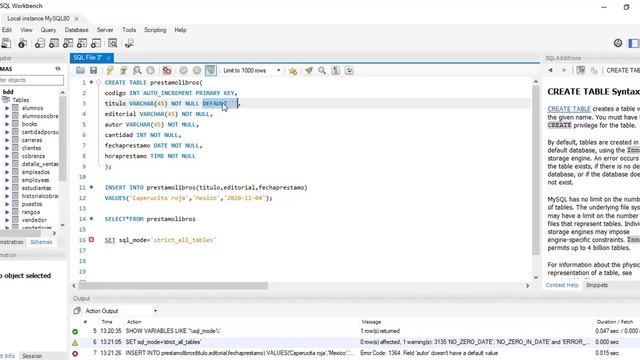
Task: Open the View menu
Action: coord(26,30)
